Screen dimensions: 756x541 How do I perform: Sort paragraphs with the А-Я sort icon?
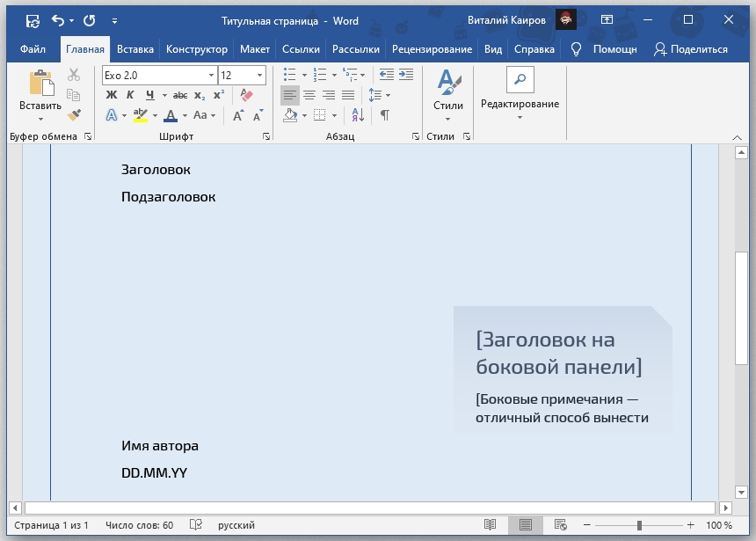point(358,115)
